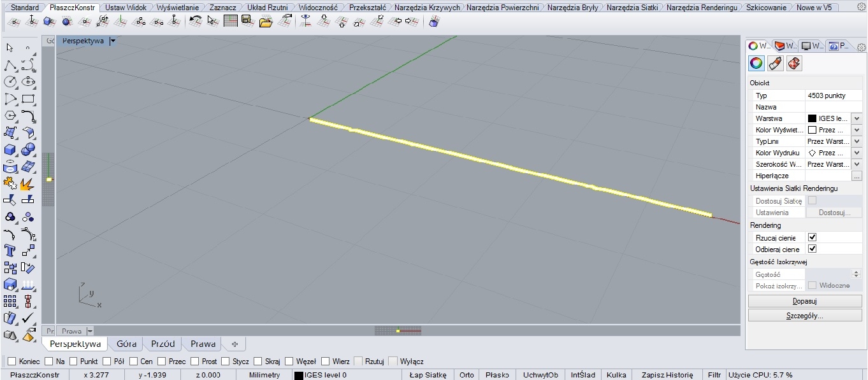
Task: Open the texture mapping properties icon
Action: coord(794,63)
